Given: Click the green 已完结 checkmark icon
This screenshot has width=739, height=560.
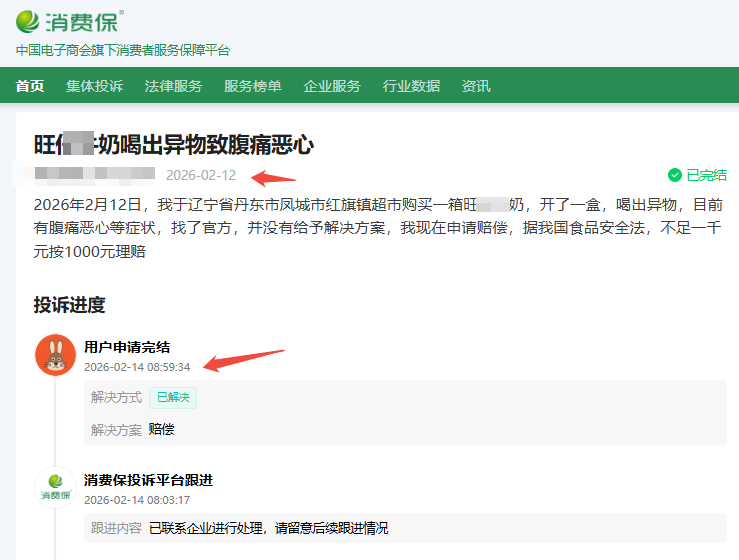Looking at the screenshot, I should (674, 175).
